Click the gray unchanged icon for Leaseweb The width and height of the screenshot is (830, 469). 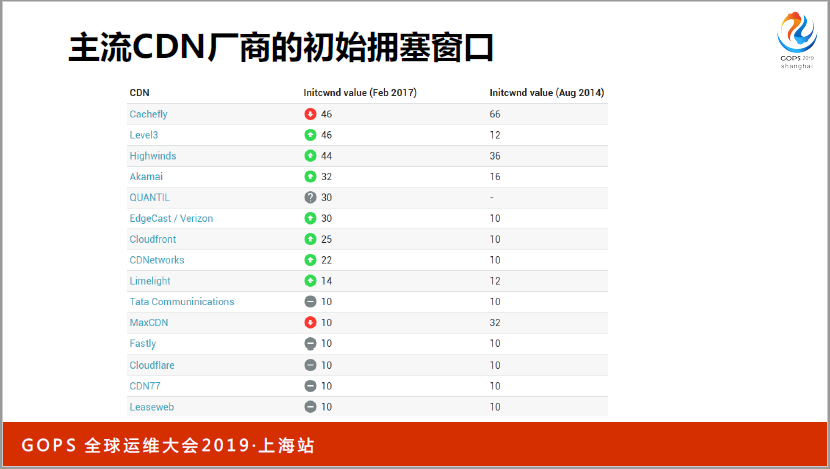tap(310, 407)
